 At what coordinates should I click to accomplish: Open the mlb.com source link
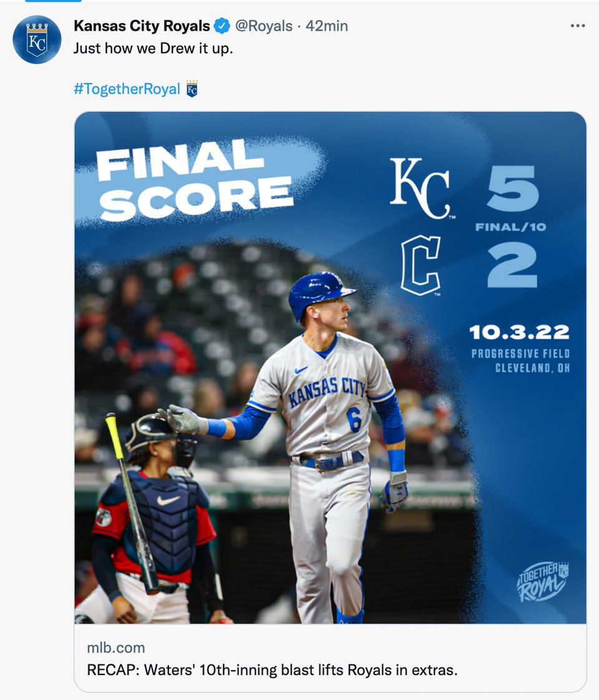point(116,648)
